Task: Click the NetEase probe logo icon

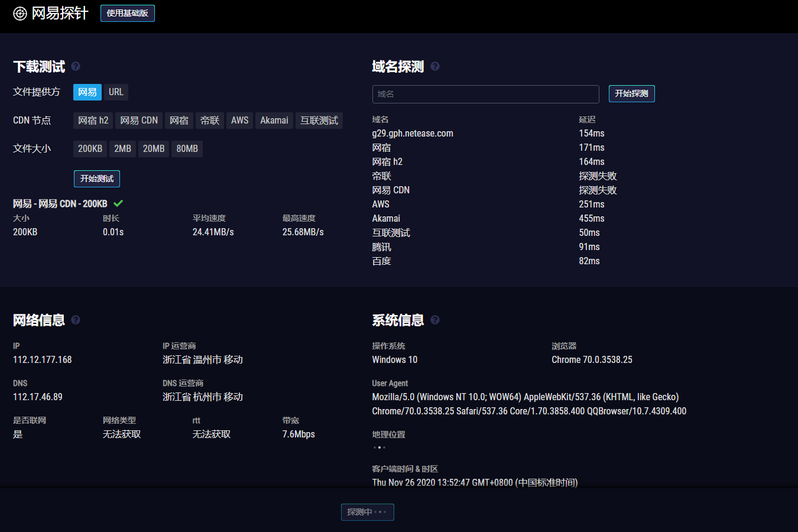Action: click(20, 14)
